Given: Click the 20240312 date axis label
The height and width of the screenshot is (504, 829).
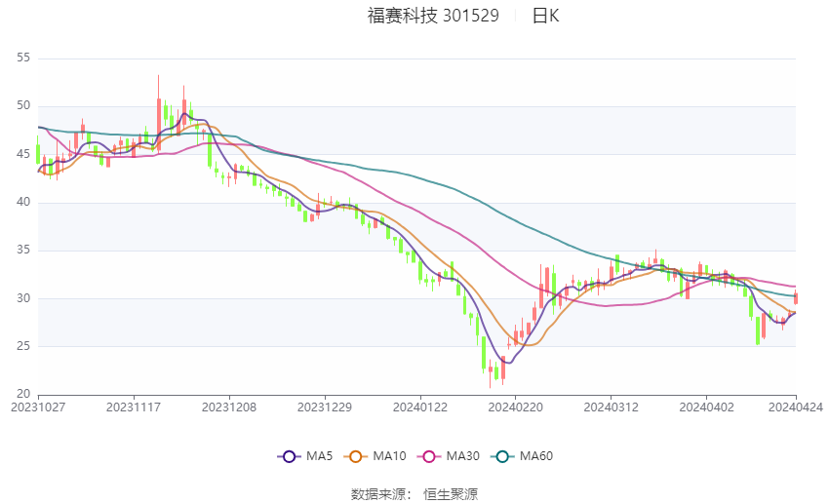Looking at the screenshot, I should (x=612, y=407).
